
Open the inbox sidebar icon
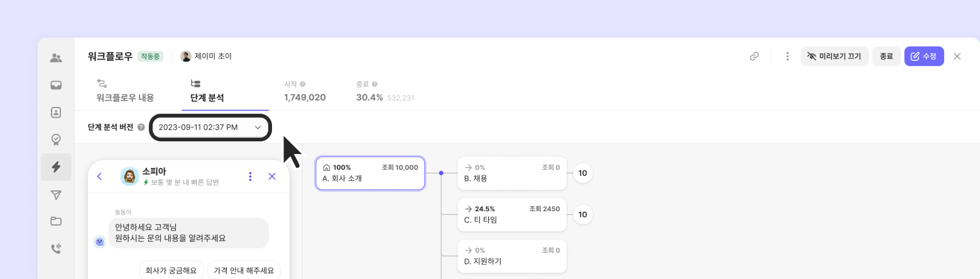[56, 85]
